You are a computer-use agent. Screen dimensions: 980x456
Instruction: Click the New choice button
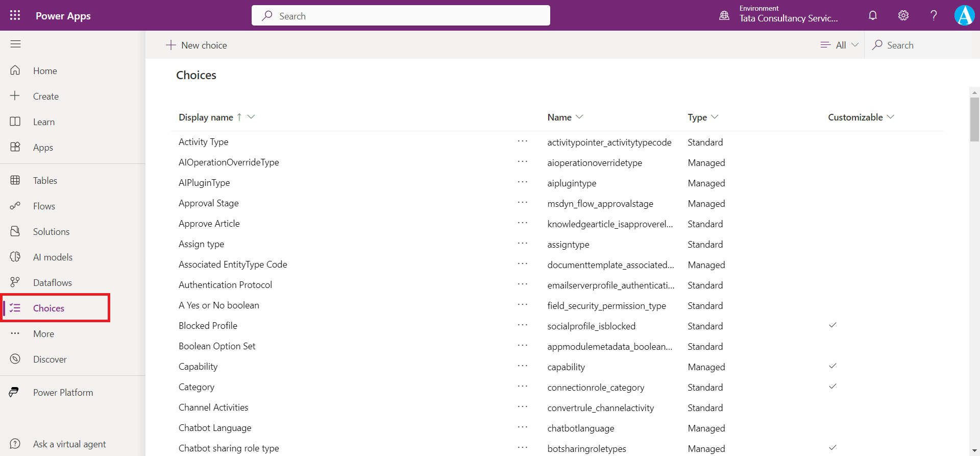[x=197, y=45]
